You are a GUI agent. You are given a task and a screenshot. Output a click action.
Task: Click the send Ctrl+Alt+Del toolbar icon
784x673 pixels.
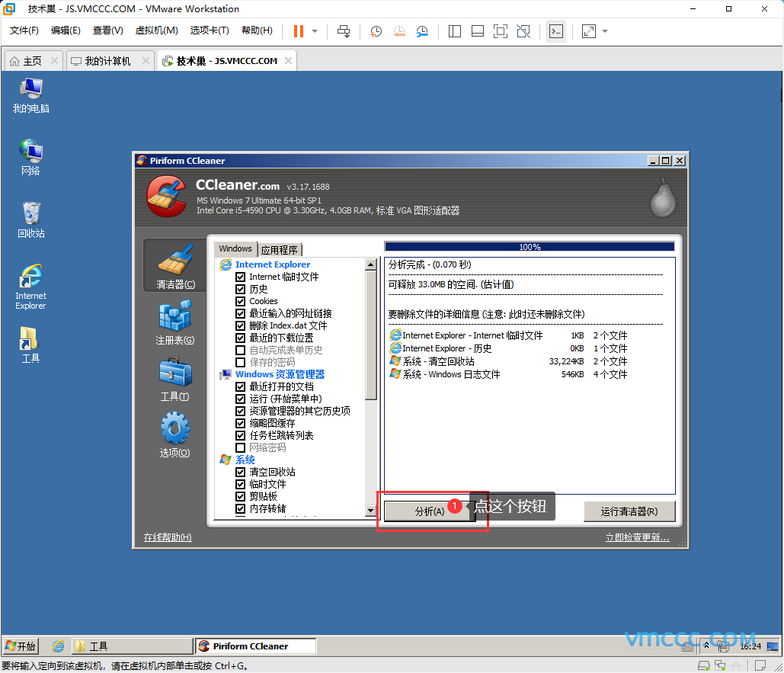point(344,31)
